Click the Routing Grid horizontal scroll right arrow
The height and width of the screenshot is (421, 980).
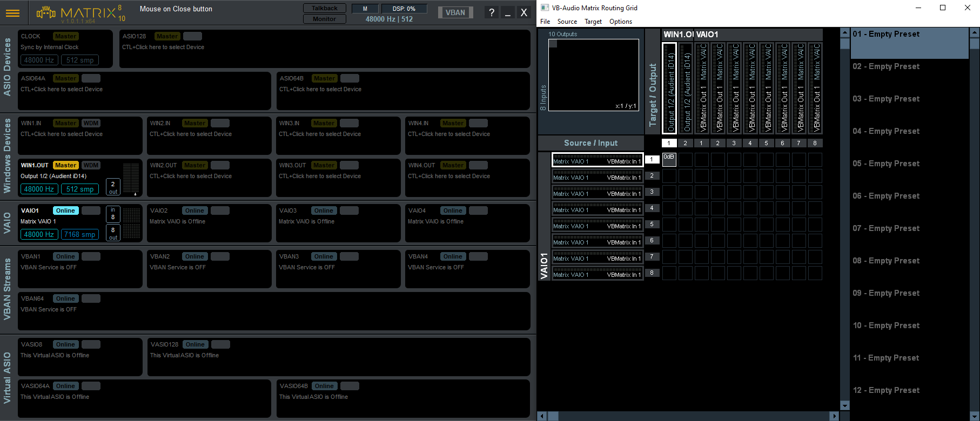click(x=834, y=416)
